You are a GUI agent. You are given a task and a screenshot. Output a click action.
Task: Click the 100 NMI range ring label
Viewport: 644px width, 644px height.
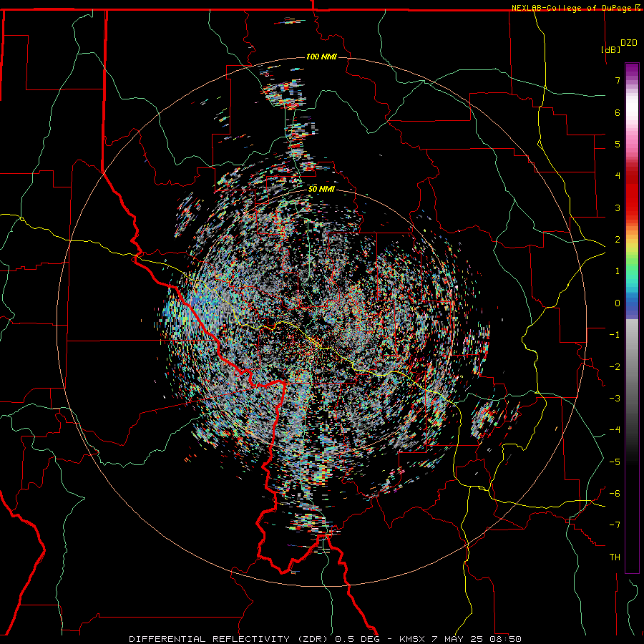click(x=321, y=57)
